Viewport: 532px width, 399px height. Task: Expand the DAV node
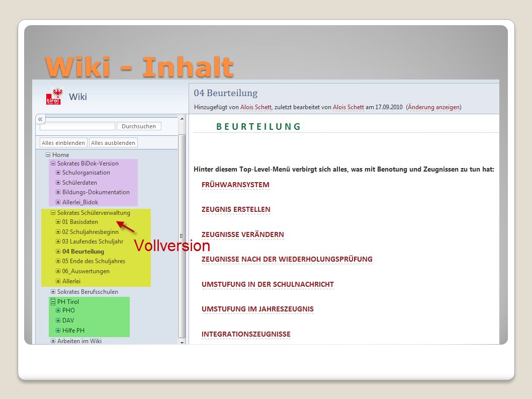pos(58,320)
